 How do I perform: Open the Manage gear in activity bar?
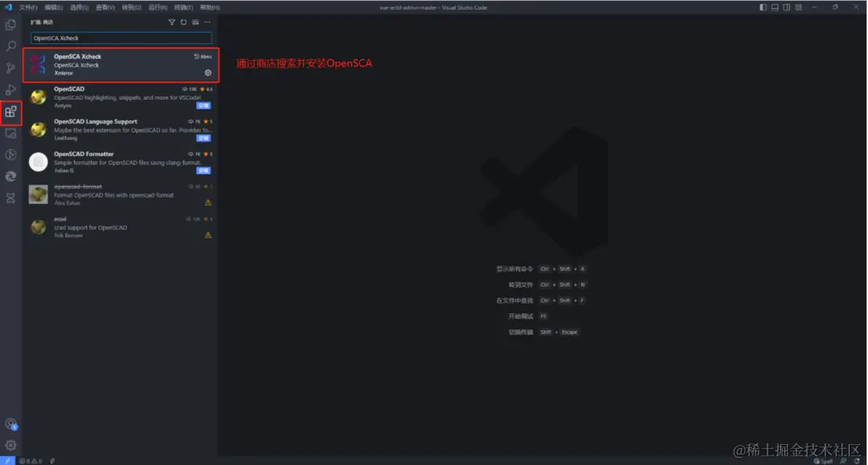pos(10,445)
